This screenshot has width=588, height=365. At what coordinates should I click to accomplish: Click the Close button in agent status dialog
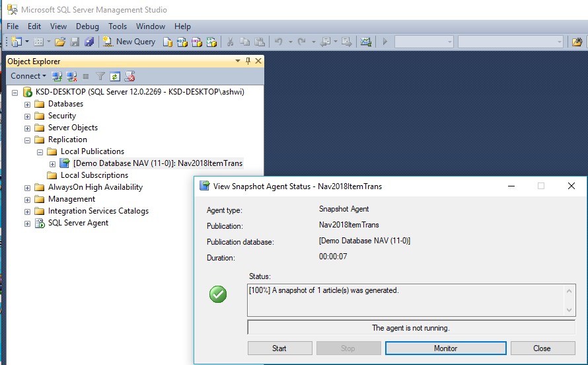pyautogui.click(x=542, y=348)
